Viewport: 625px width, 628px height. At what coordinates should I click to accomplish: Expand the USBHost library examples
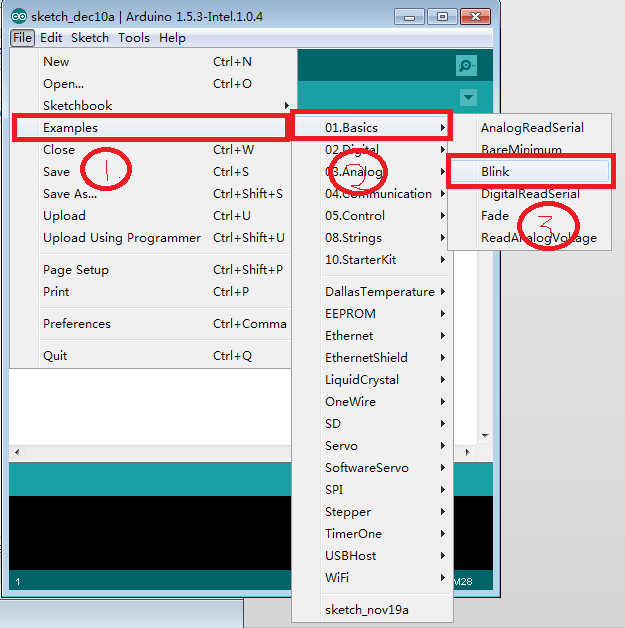pos(372,556)
